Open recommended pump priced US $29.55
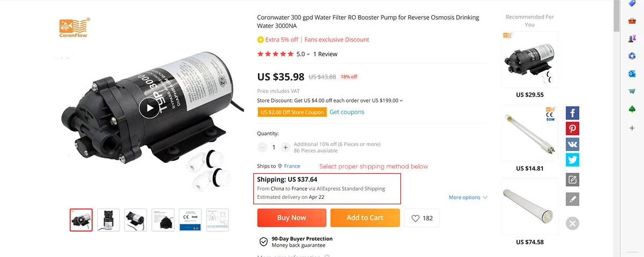The width and height of the screenshot is (644, 257). click(x=529, y=60)
